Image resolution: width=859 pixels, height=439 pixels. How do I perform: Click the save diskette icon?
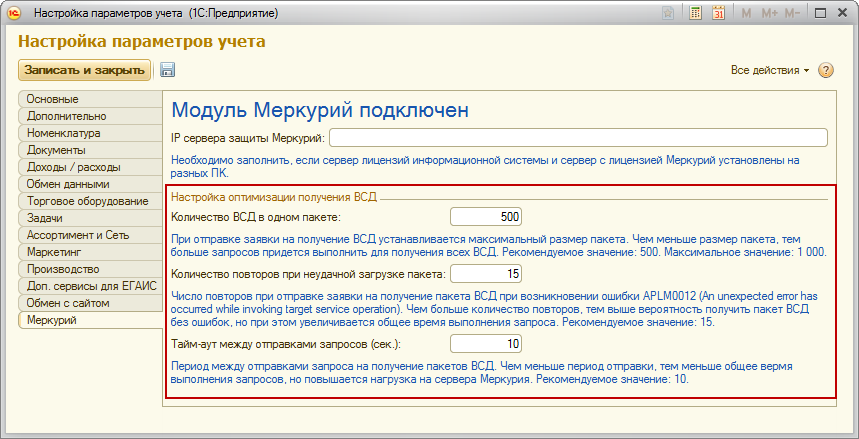point(167,70)
